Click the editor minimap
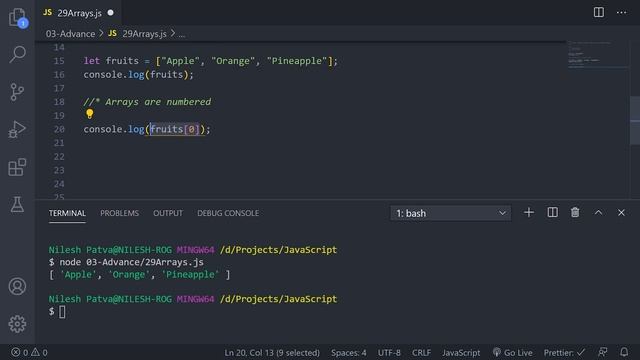 coord(597,54)
